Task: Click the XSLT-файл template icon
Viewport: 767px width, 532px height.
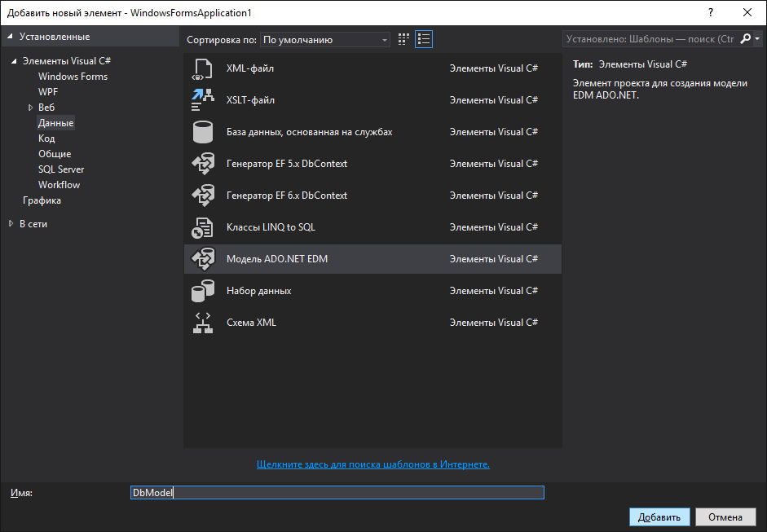Action: (202, 100)
